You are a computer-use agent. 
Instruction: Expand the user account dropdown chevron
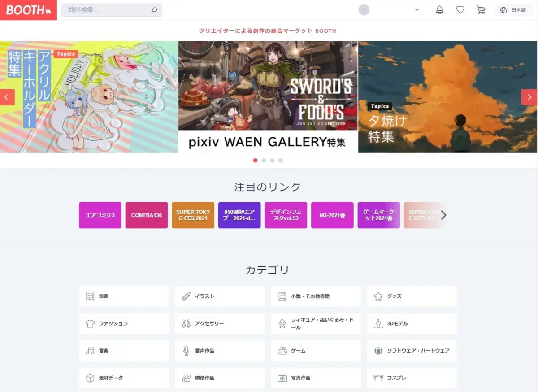pos(417,10)
